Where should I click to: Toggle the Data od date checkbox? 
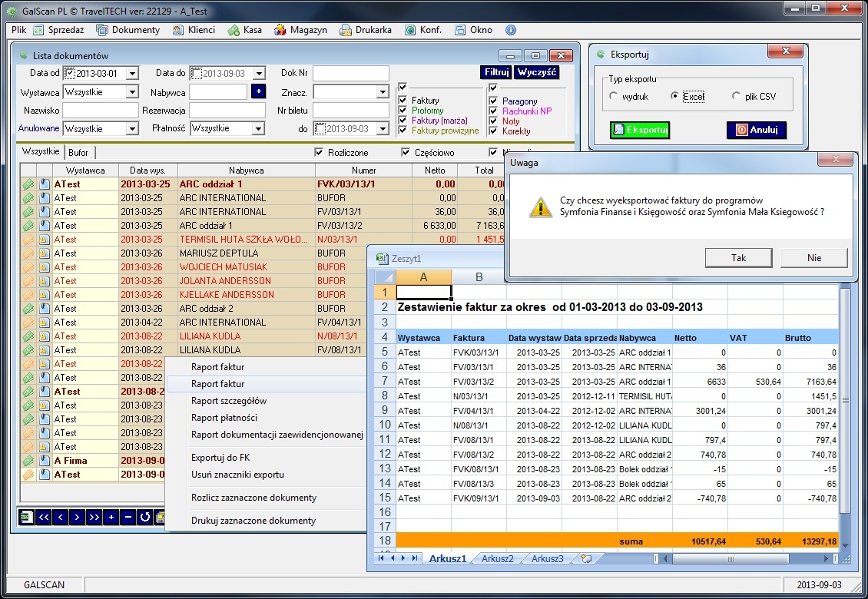coord(70,72)
